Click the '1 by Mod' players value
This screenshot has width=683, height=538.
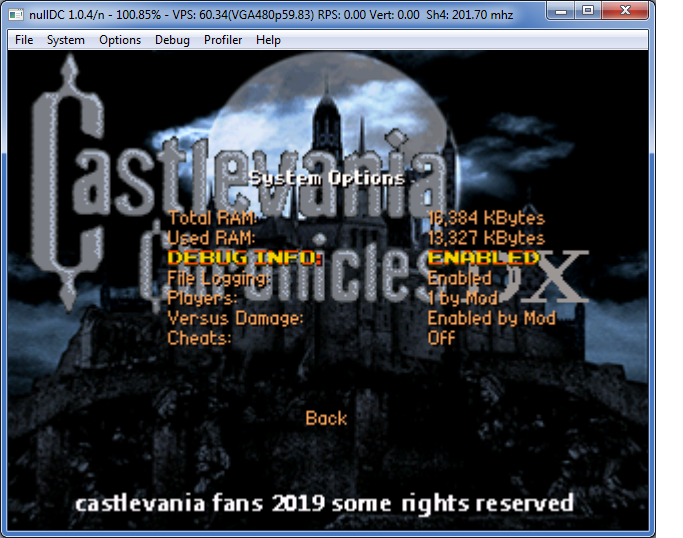pos(463,298)
